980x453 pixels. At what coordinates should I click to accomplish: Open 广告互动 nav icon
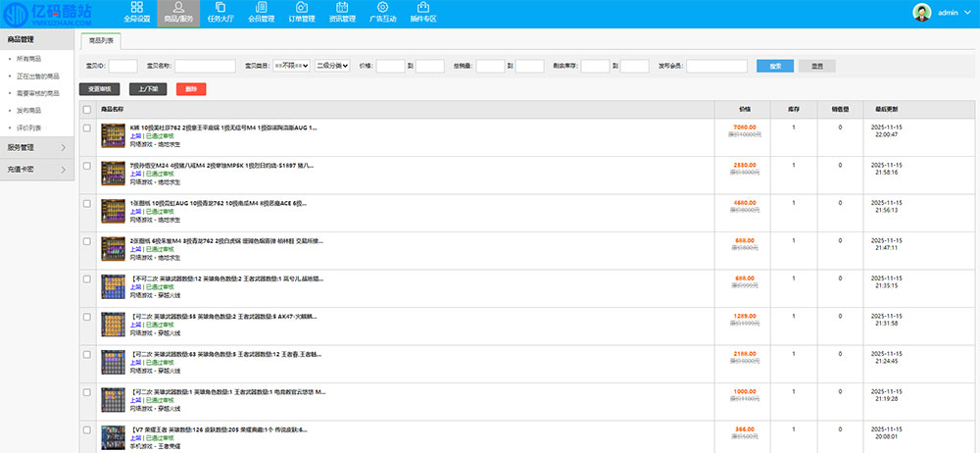[x=383, y=13]
